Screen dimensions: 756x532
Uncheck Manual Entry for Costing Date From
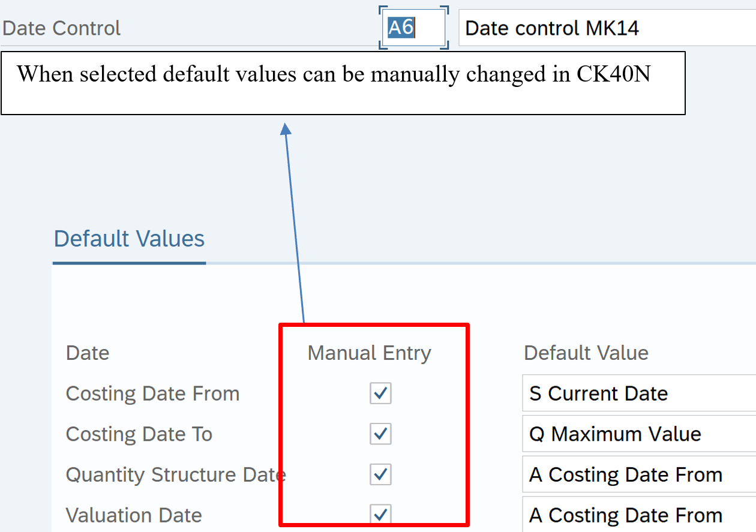[380, 393]
